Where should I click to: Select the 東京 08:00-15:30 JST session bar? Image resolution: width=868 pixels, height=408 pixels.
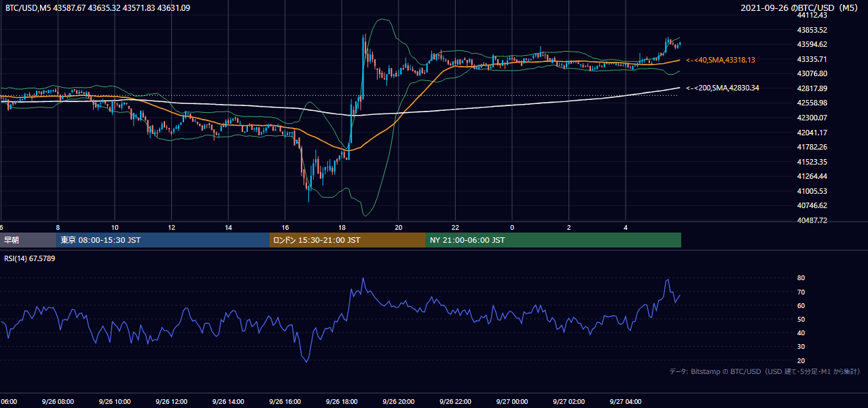point(163,240)
